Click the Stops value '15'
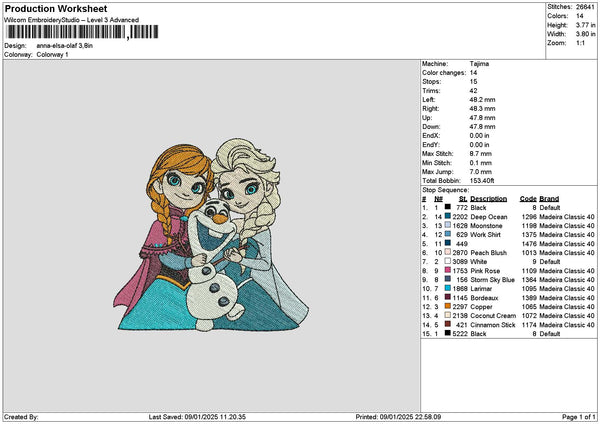The height and width of the screenshot is (424, 600). coord(473,82)
